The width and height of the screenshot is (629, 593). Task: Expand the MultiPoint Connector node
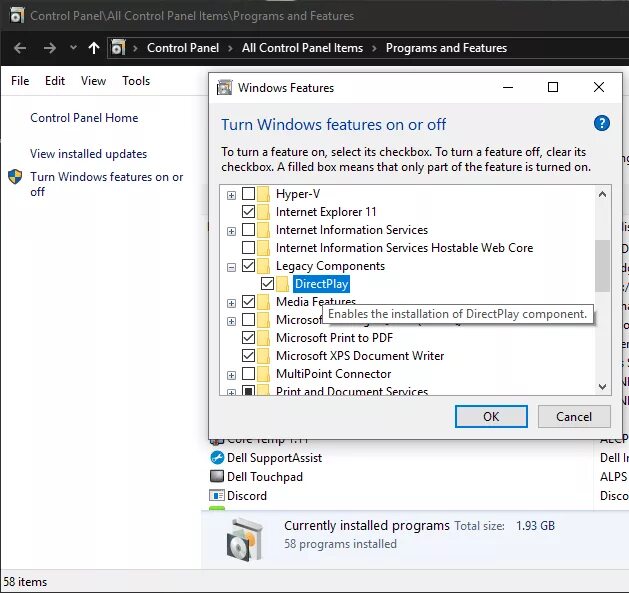231,375
